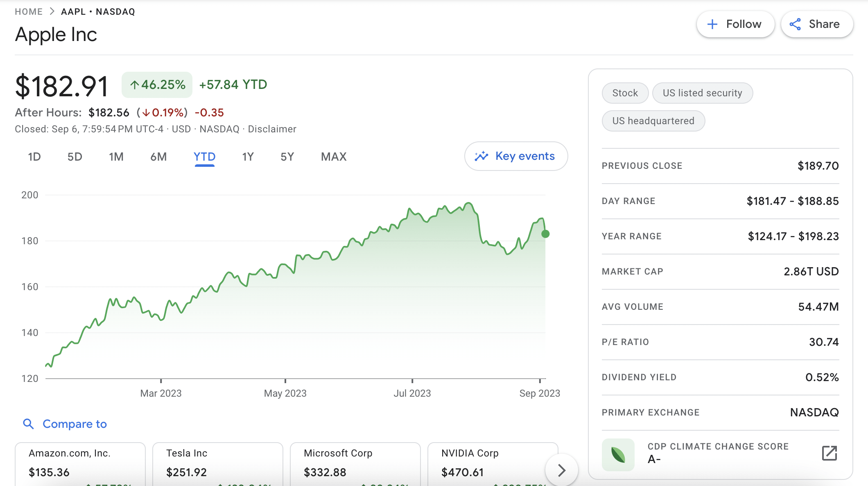Click the US headquartered chip
The width and height of the screenshot is (868, 486).
653,121
